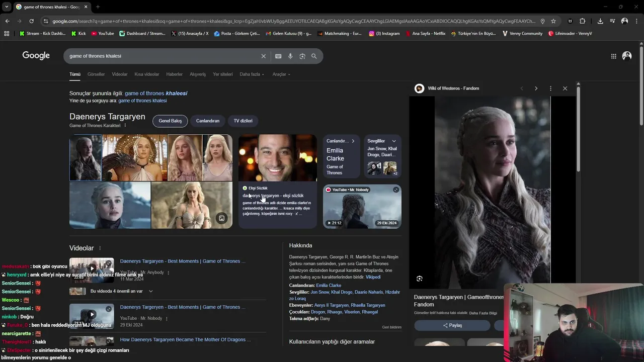This screenshot has width=644, height=362.
Task: Go back to the previous page
Action: click(7, 21)
